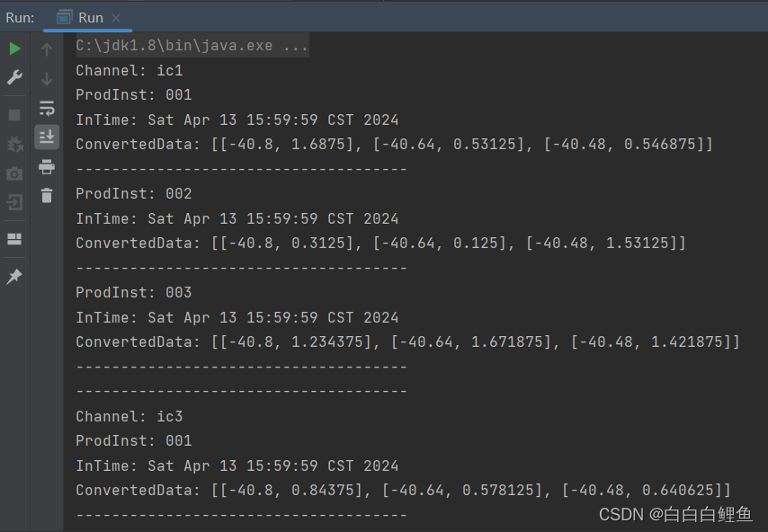
Task: Click the restore layout icon
Action: point(14,238)
